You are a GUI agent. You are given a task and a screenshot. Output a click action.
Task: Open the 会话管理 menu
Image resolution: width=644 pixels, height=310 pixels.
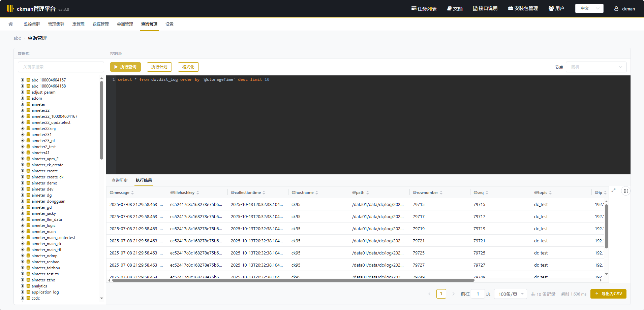[x=125, y=24]
